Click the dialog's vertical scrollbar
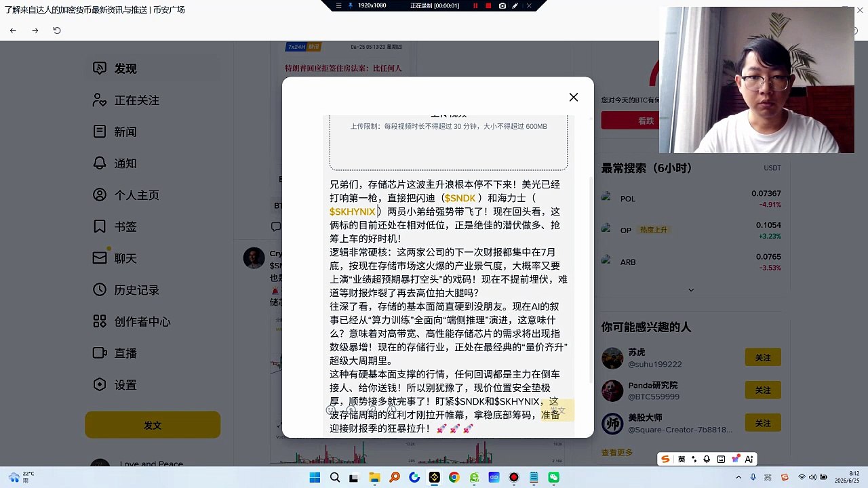 591,281
